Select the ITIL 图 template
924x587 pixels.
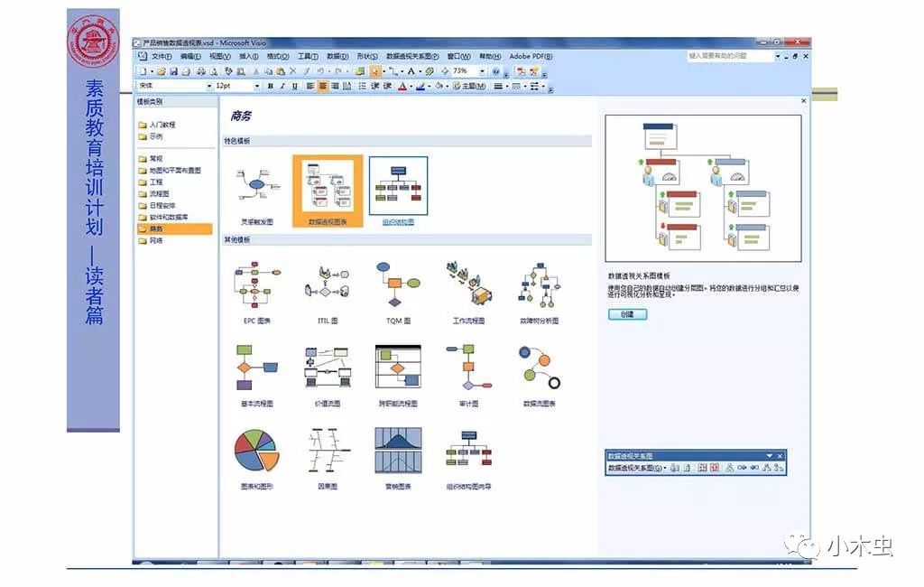click(x=328, y=293)
